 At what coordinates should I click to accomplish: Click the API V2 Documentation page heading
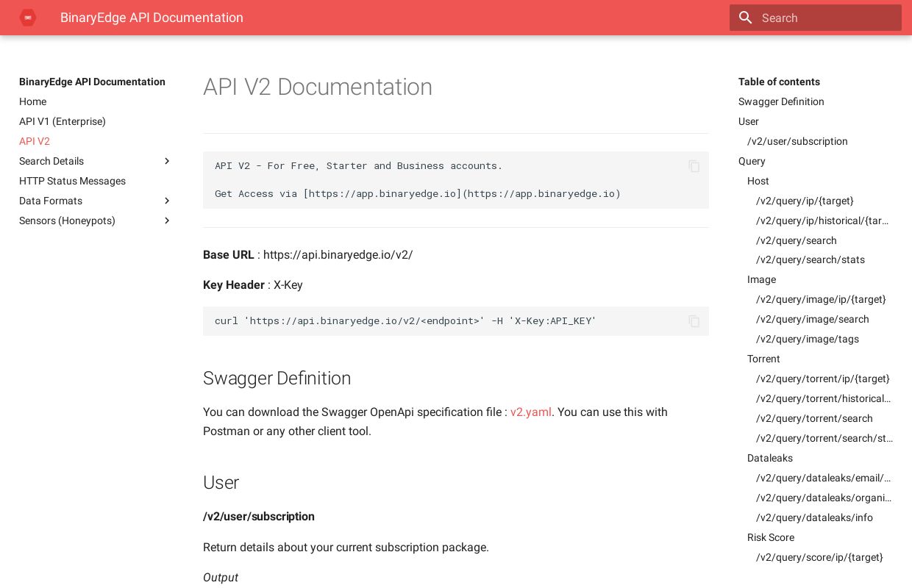pos(318,87)
